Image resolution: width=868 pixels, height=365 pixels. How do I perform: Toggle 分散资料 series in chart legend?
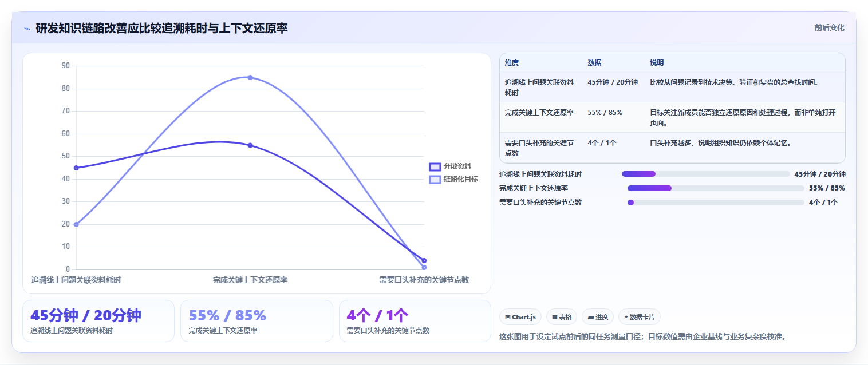pyautogui.click(x=450, y=166)
